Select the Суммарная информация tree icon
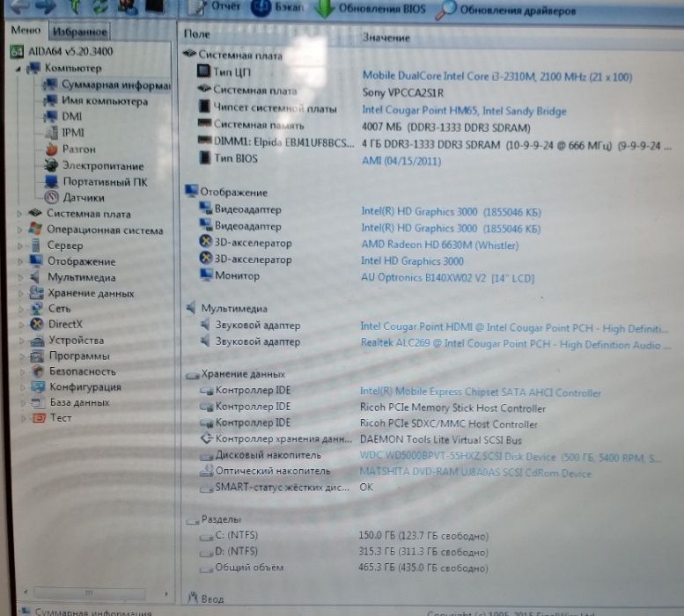The width and height of the screenshot is (684, 616). pyautogui.click(x=50, y=84)
